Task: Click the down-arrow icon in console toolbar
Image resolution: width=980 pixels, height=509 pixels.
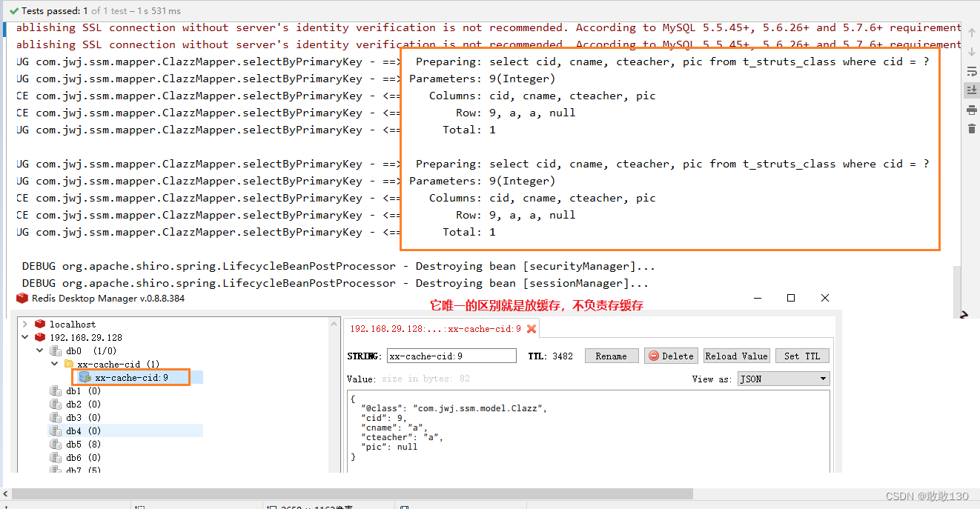Action: (971, 52)
